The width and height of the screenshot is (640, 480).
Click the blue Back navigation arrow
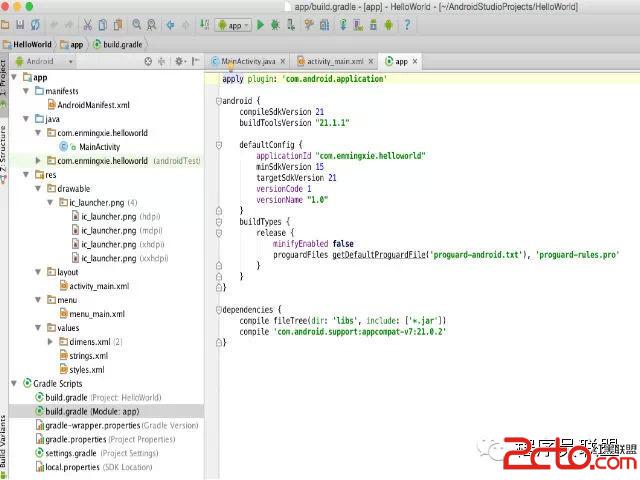[x=170, y=25]
